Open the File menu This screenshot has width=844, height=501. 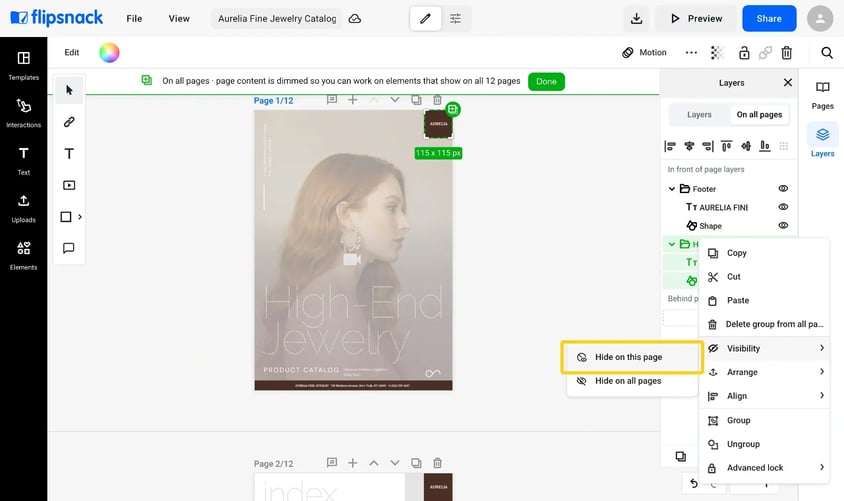(134, 19)
